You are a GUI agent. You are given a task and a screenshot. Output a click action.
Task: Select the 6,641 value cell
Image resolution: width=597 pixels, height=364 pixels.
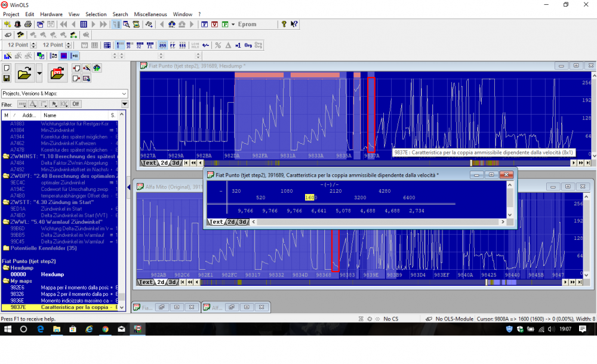(x=319, y=211)
